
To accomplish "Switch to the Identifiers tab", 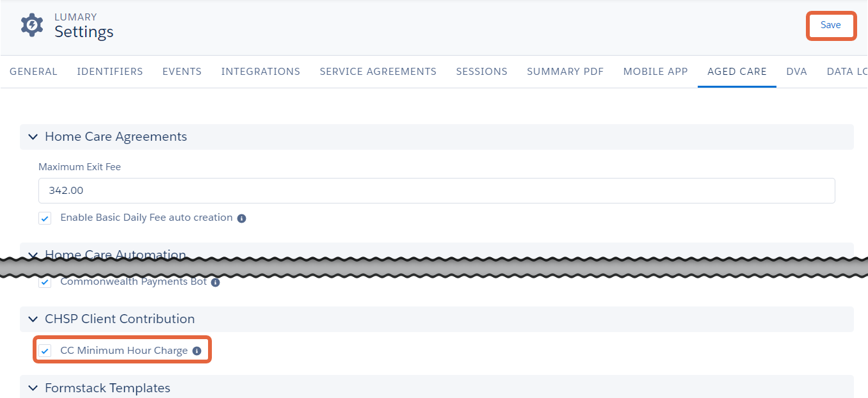I will [110, 72].
